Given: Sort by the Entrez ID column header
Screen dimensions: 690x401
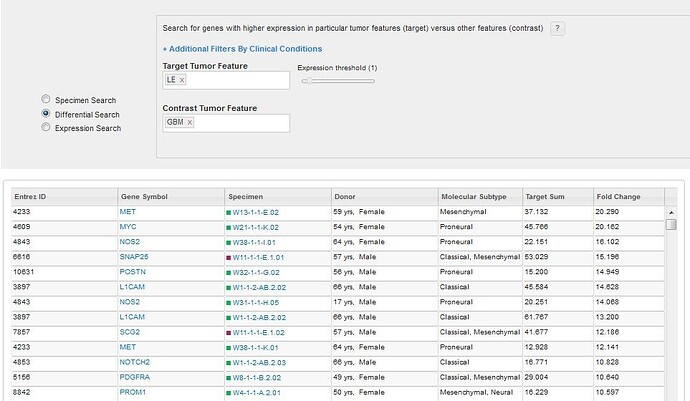Looking at the screenshot, I should (x=64, y=197).
